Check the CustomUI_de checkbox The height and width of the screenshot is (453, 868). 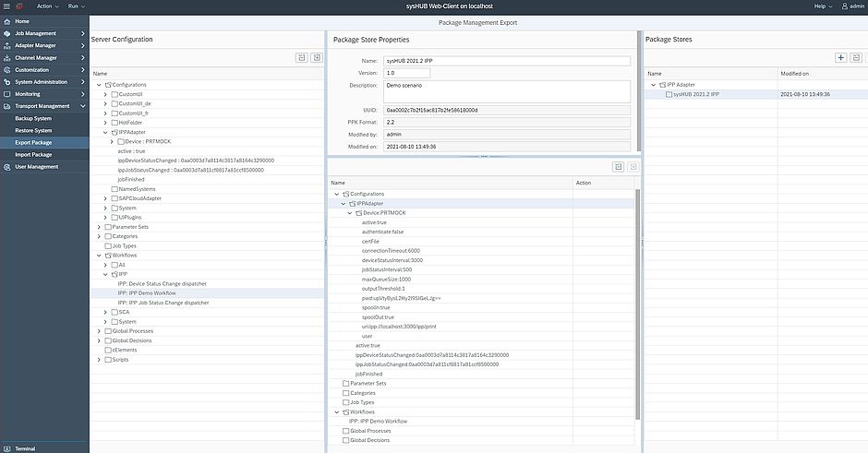click(x=115, y=104)
